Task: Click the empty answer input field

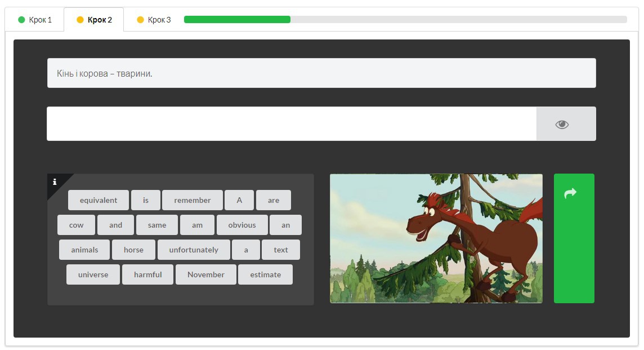Action: (292, 124)
